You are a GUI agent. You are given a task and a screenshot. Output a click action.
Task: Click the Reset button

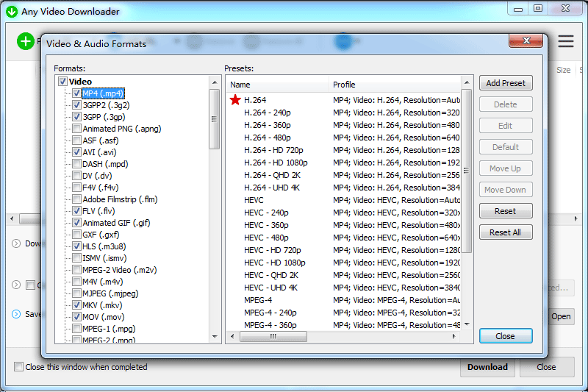coord(506,211)
